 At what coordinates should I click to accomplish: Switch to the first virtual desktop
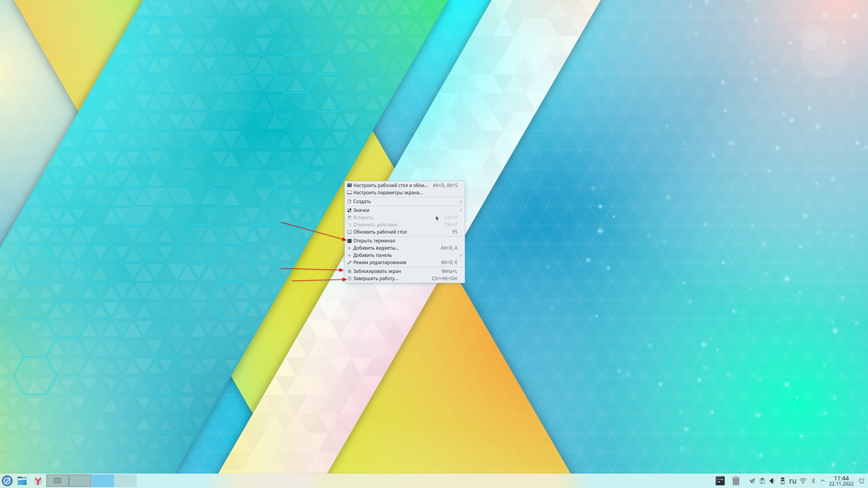tap(58, 481)
